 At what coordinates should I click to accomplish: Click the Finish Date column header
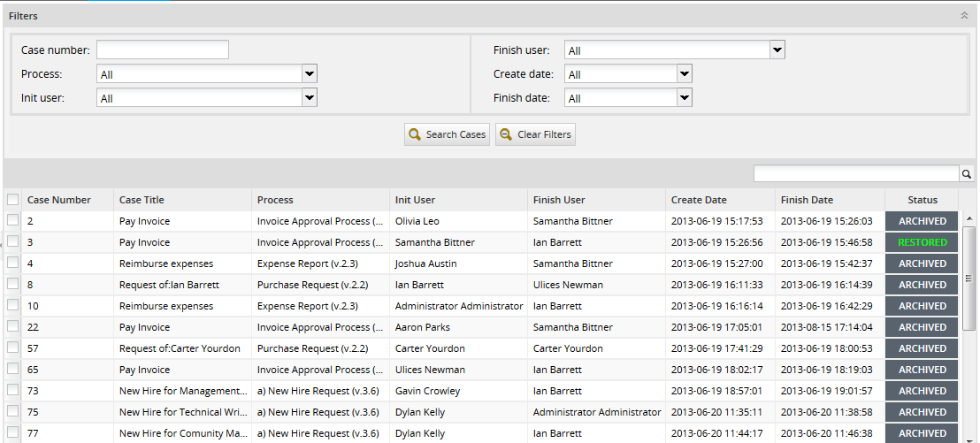tap(807, 200)
